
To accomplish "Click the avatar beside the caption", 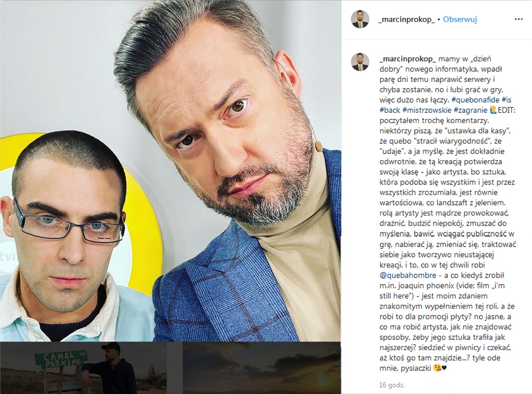I will point(360,62).
